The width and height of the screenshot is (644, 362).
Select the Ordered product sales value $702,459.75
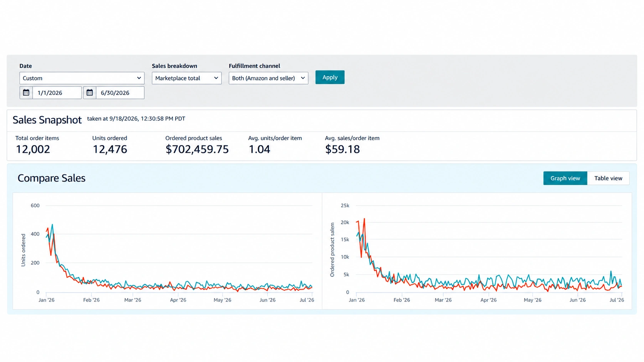(x=197, y=149)
